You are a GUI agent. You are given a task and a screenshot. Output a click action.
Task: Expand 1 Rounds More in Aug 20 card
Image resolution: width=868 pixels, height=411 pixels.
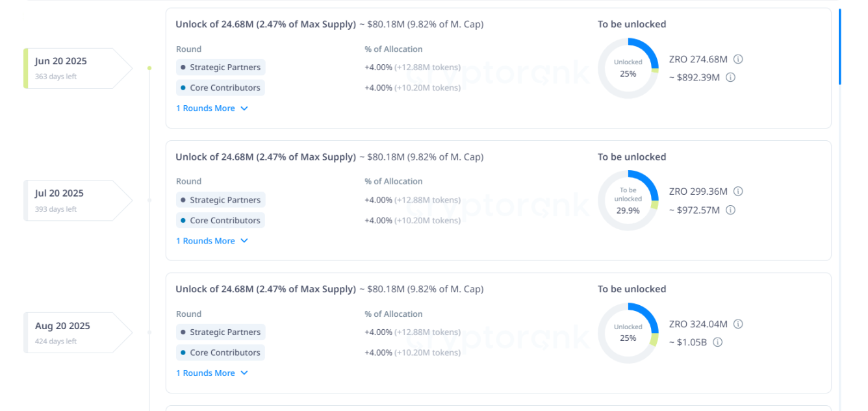click(x=212, y=373)
